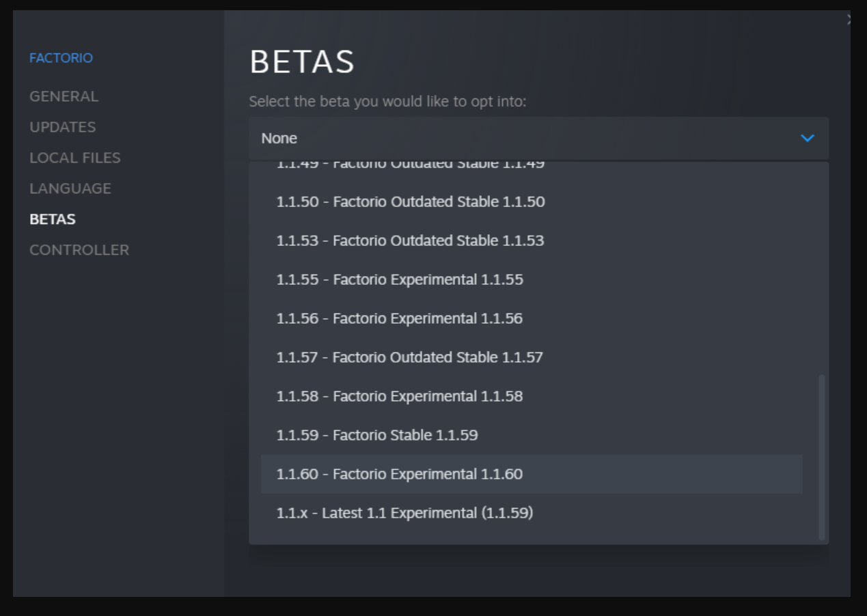Choose 1.1.57 Factorio Outdated Stable

click(x=532, y=357)
